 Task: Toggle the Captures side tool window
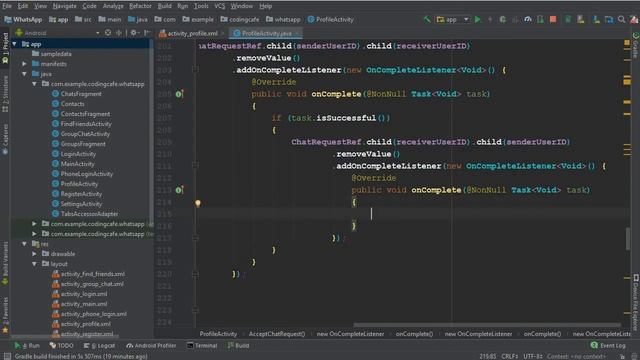click(5, 140)
